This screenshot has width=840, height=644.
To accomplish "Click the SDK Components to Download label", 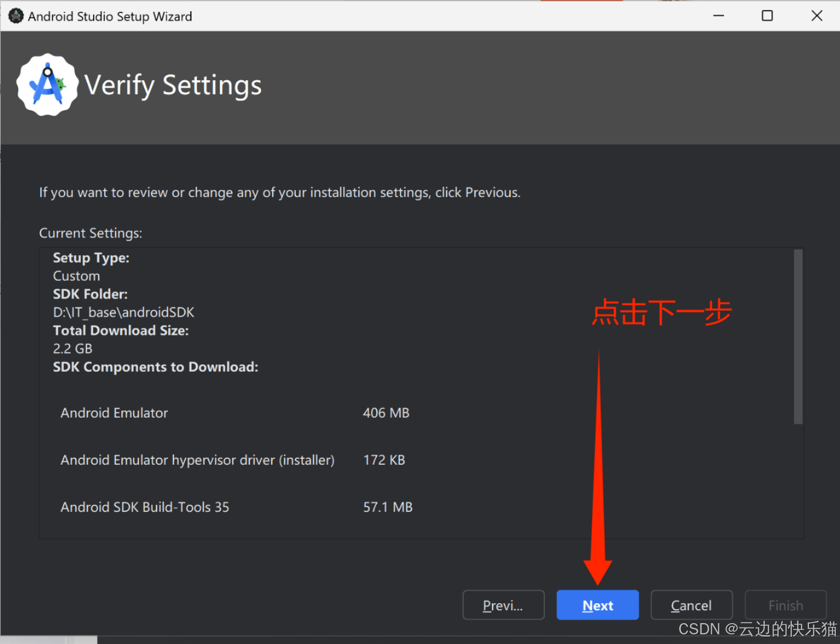I will pyautogui.click(x=156, y=367).
